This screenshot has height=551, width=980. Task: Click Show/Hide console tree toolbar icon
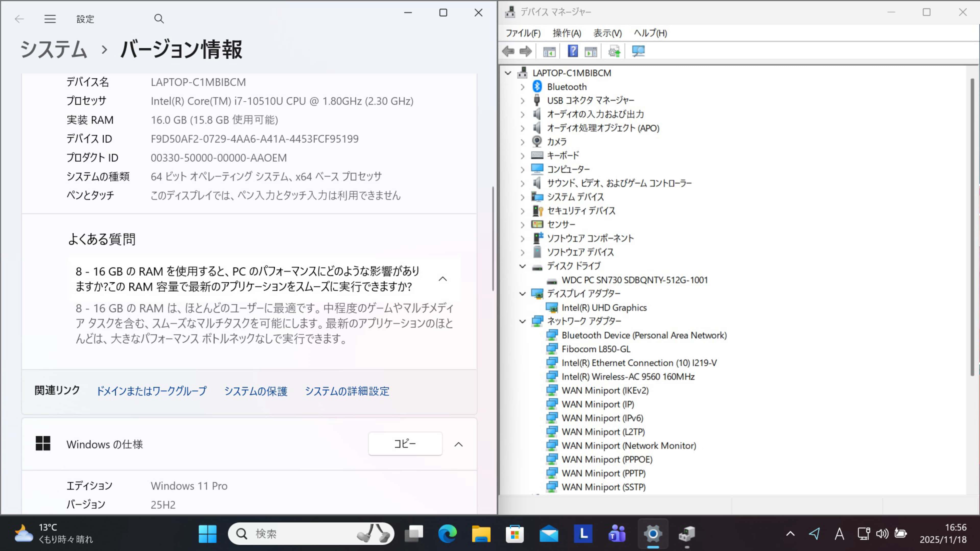pos(549,51)
